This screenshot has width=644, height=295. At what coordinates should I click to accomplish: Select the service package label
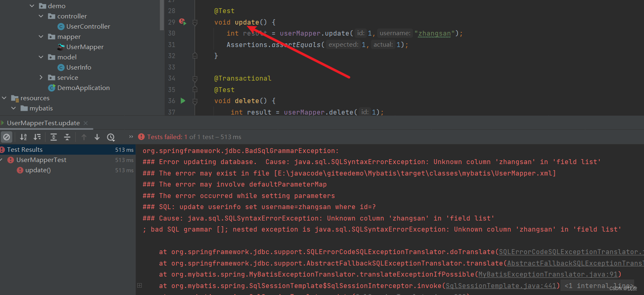coord(68,77)
